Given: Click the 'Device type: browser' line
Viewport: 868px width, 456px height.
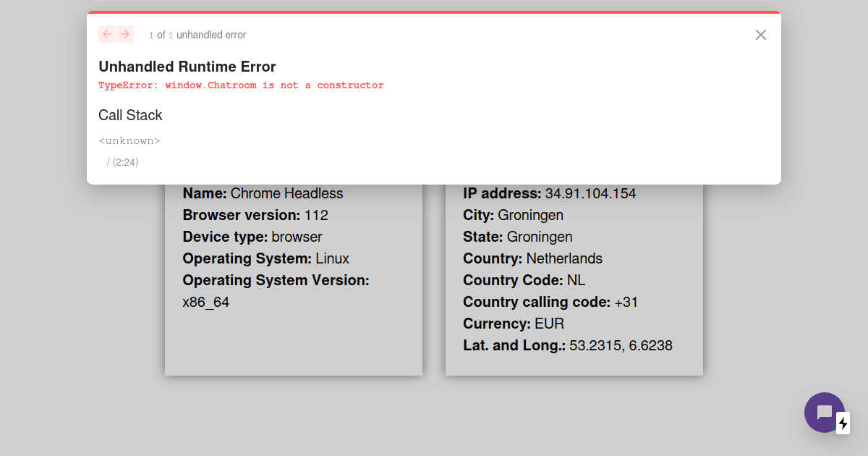Looking at the screenshot, I should point(252,237).
